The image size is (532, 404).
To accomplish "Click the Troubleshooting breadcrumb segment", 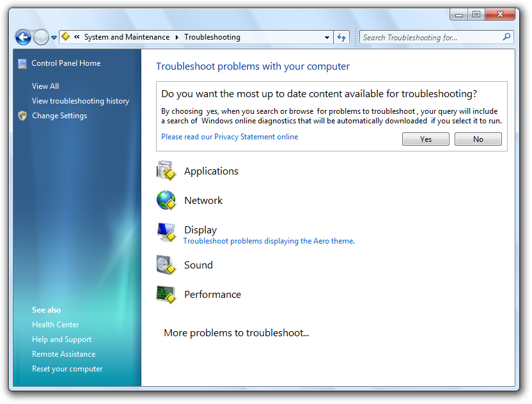I will tap(212, 37).
